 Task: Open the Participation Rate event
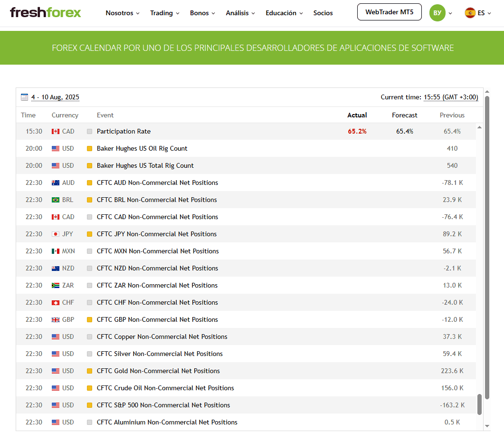point(124,131)
